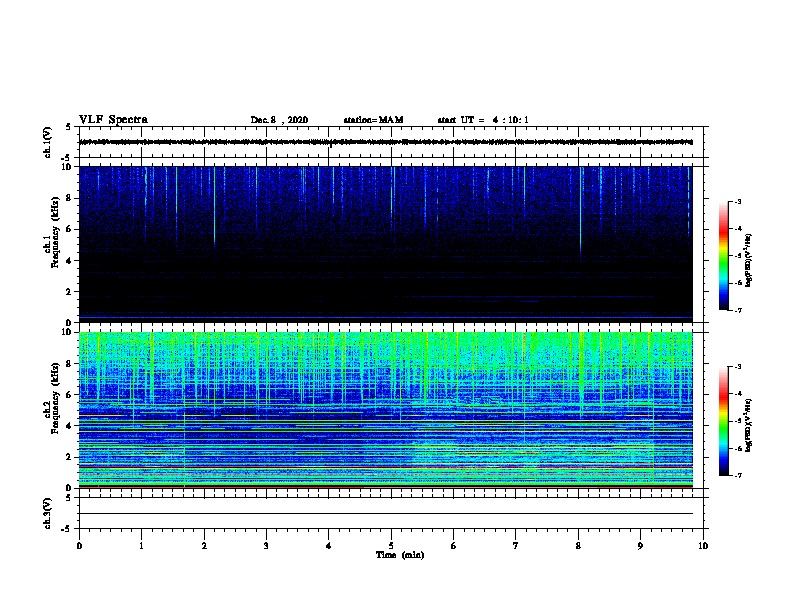Click the time axis tick label "9"

pyautogui.click(x=640, y=546)
